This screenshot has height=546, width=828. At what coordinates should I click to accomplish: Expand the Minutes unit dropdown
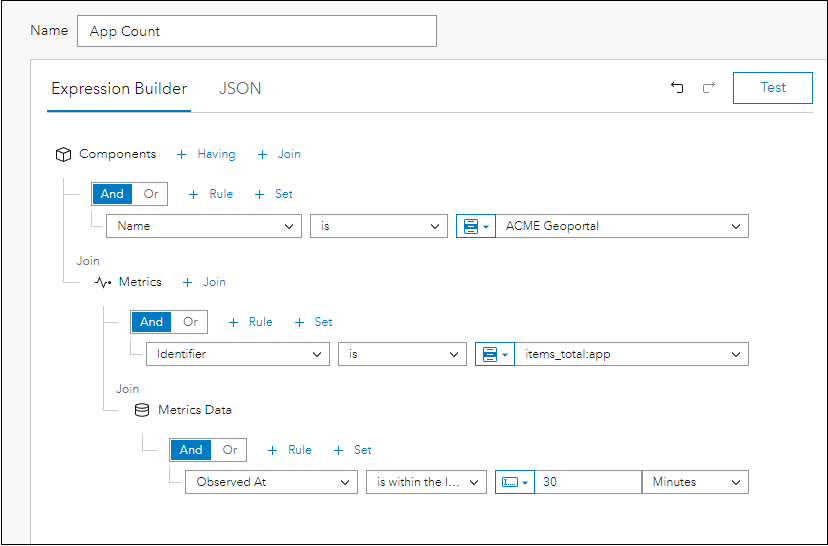pos(695,482)
